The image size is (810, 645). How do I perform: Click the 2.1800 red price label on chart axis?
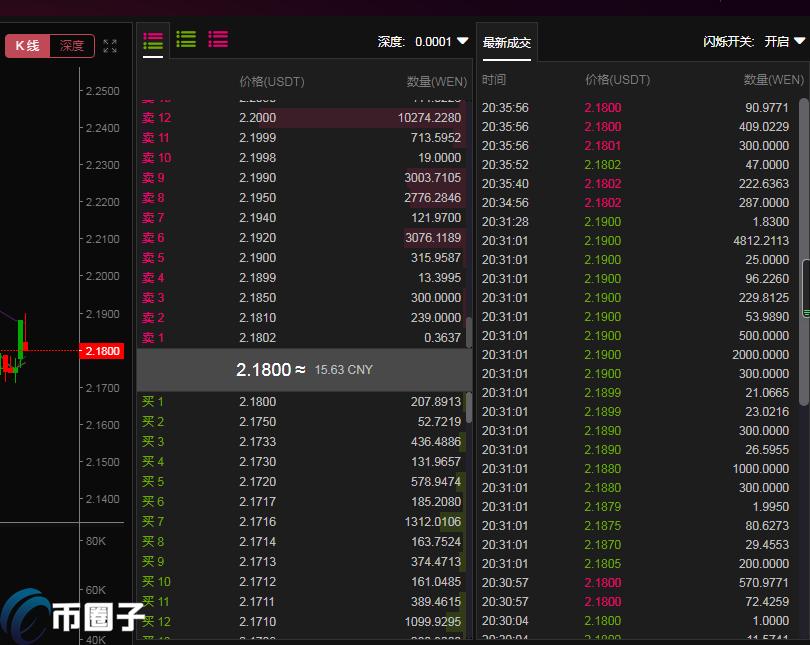point(103,351)
